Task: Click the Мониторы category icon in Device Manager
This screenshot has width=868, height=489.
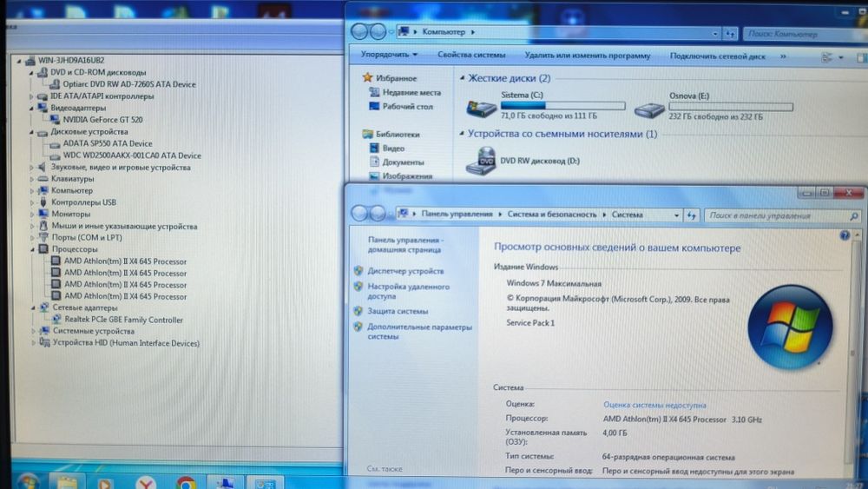Action: 43,214
